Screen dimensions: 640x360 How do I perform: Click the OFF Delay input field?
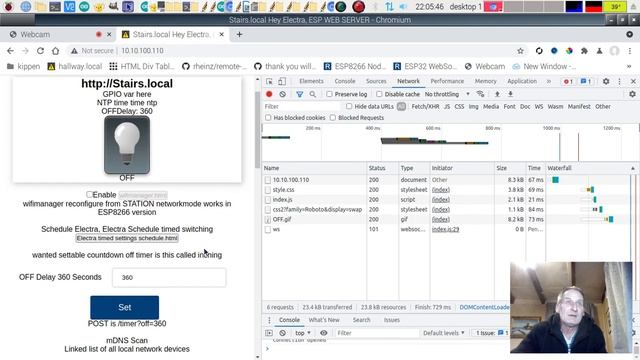pos(169,278)
